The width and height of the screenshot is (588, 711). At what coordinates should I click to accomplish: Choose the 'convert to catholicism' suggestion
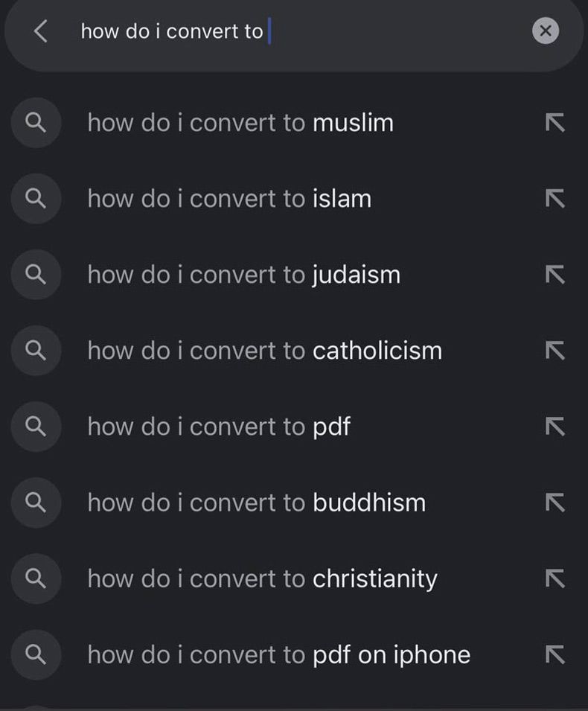pos(265,351)
